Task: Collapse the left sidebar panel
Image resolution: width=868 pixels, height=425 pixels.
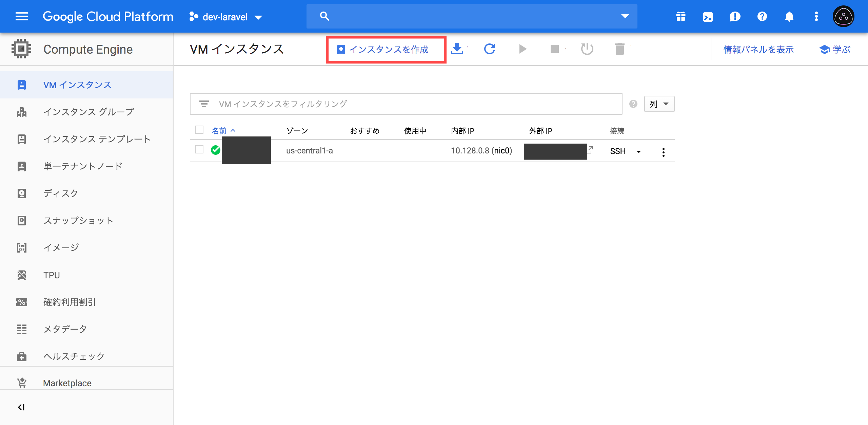Action: (x=21, y=407)
